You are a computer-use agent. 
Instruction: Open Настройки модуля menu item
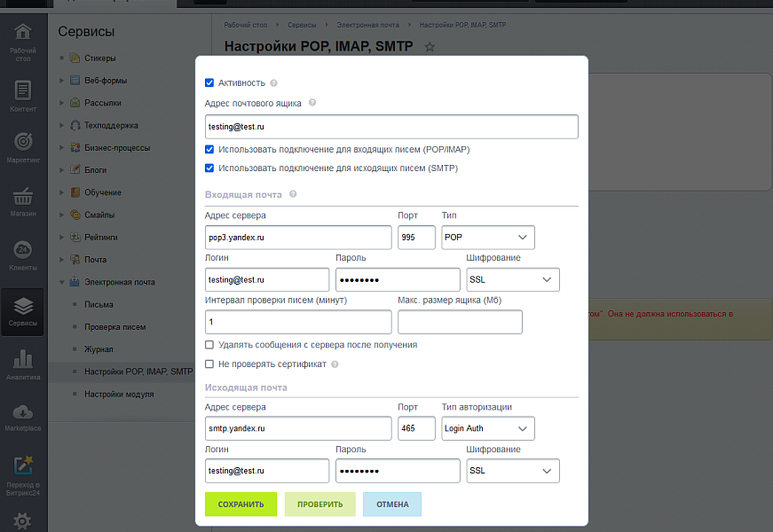[x=119, y=394]
